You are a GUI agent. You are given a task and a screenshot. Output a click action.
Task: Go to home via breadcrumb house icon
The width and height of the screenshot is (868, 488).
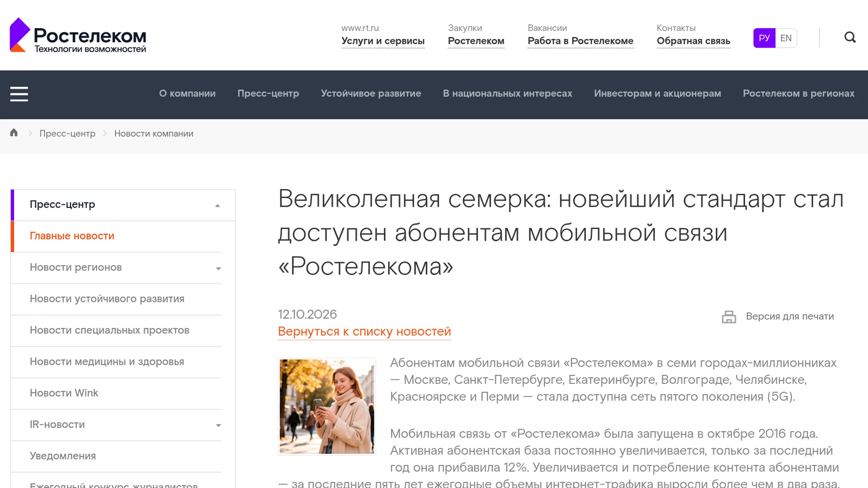[14, 133]
